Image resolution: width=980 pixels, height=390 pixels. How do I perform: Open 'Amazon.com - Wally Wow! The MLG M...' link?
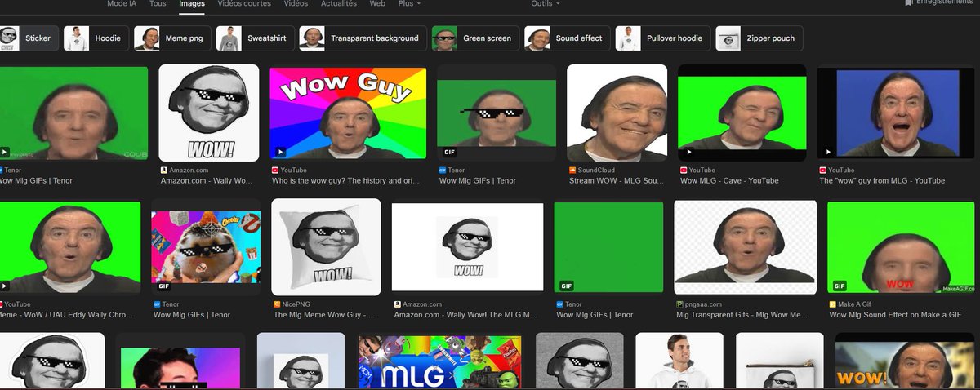[x=465, y=315]
